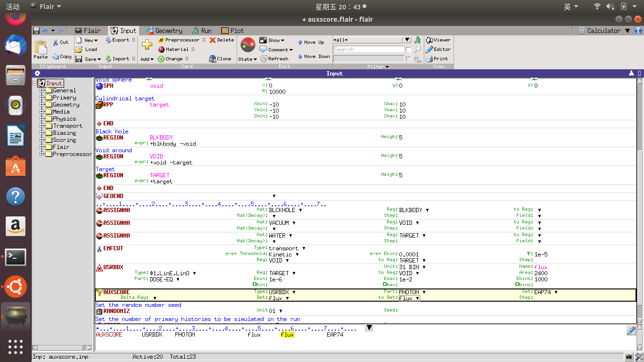Open the DOSE-EQ Part dropdown in USRBDX
644x362 pixels.
tap(178, 280)
